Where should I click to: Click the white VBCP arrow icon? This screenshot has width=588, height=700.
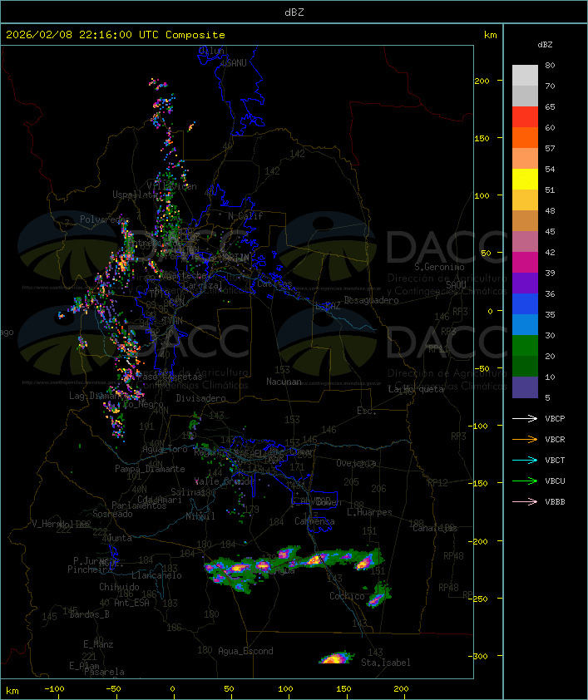tap(525, 418)
